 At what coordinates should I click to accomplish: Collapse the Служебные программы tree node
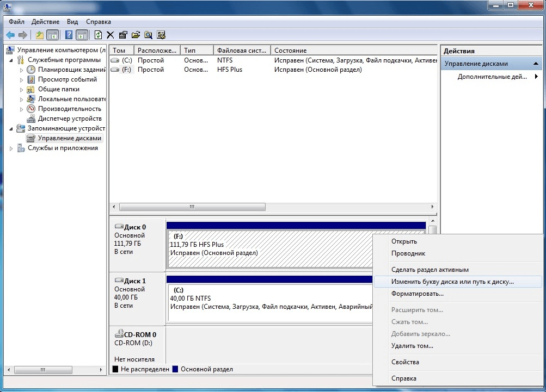[x=11, y=60]
